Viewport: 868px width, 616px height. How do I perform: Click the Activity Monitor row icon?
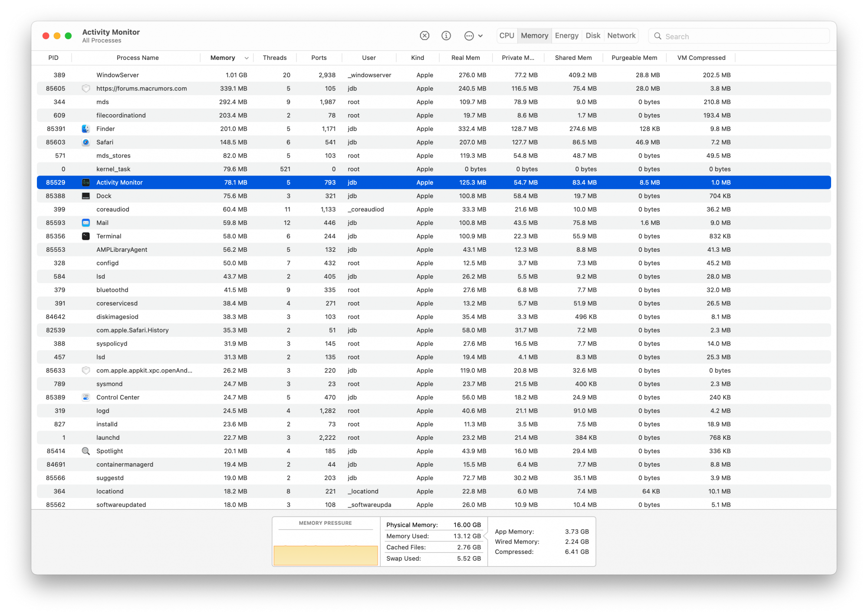point(85,182)
